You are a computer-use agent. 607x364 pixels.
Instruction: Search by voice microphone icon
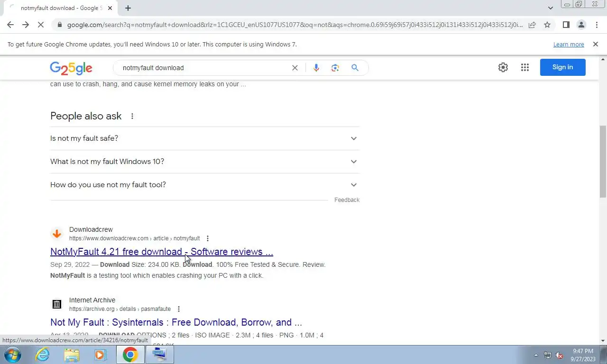[x=316, y=68]
